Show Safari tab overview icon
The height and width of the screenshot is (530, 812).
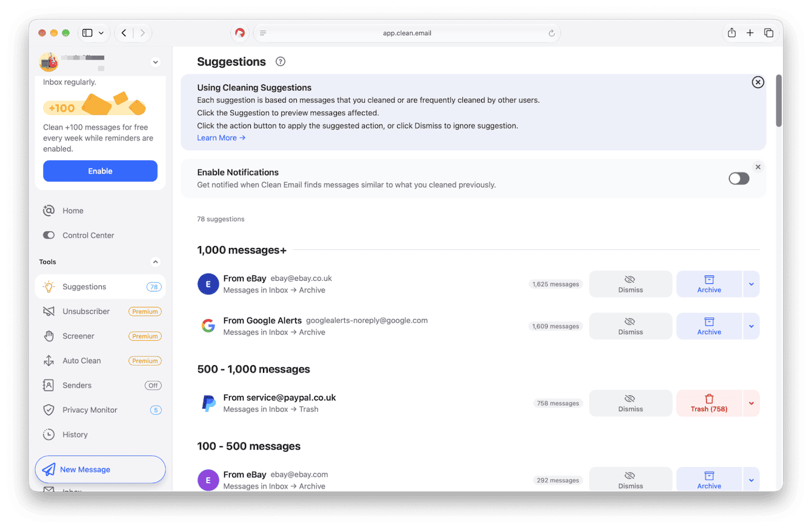click(x=768, y=33)
